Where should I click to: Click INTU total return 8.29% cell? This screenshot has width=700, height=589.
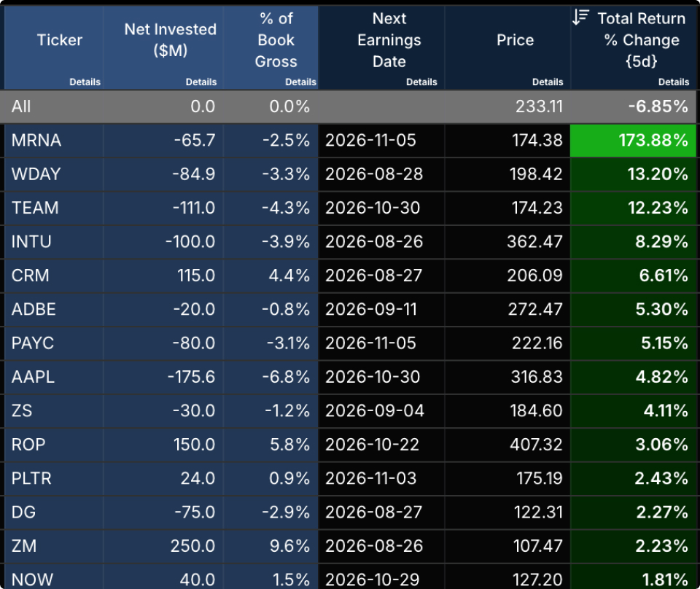click(x=633, y=242)
